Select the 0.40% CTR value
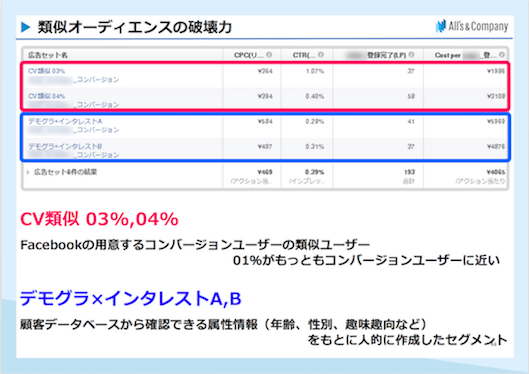 point(315,96)
